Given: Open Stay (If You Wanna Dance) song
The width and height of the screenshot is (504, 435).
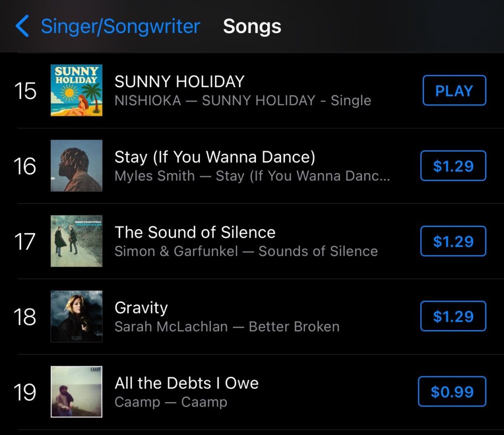Looking at the screenshot, I should coord(215,157).
